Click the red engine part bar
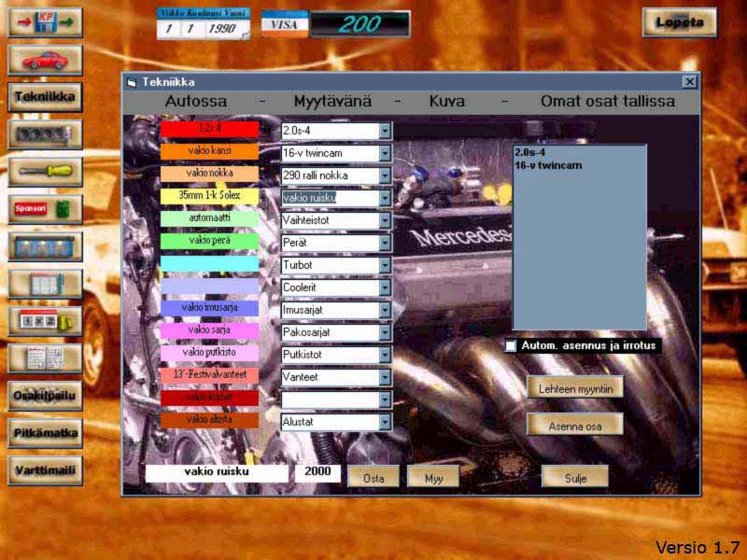This screenshot has height=560, width=747. (x=209, y=130)
